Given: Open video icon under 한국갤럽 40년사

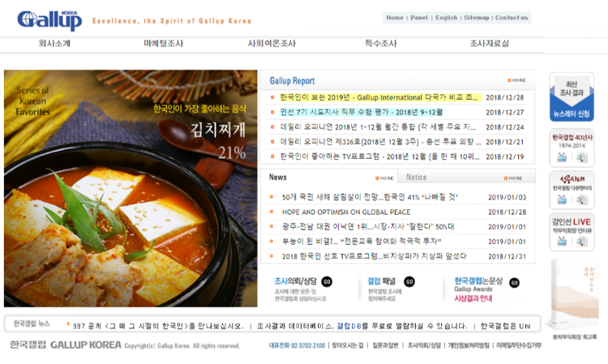Looking at the screenshot, I should 562,157.
